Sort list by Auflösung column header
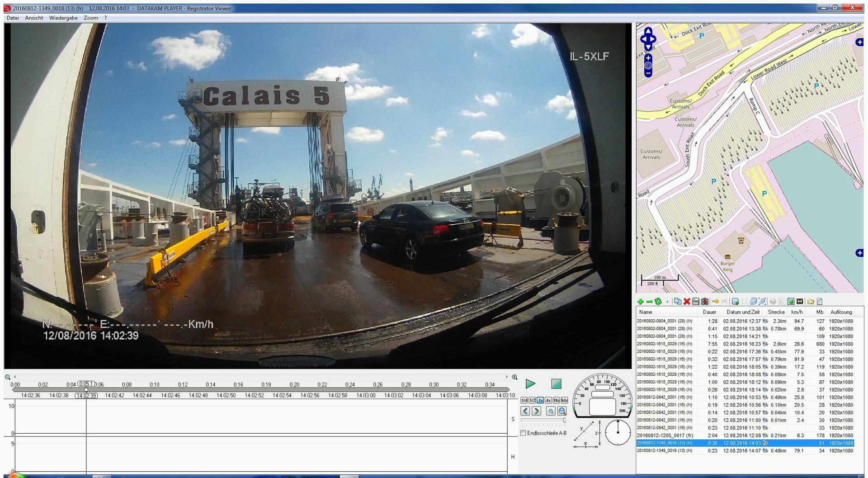The width and height of the screenshot is (868, 478). tap(841, 312)
